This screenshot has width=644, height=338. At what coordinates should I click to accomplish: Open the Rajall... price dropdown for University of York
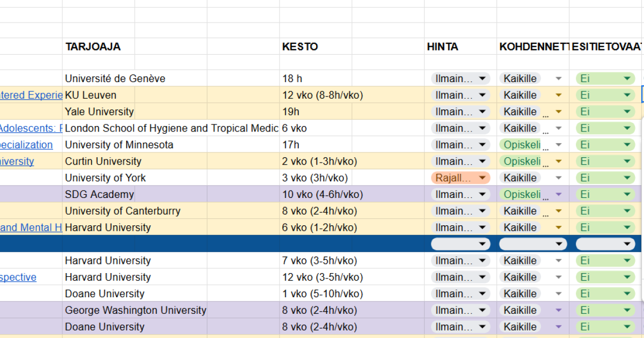(460, 178)
